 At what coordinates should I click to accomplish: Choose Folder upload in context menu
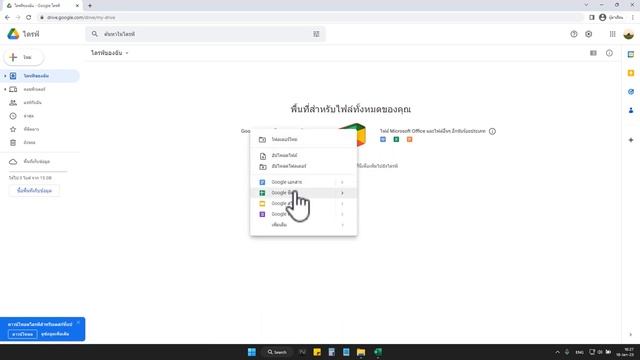click(x=304, y=166)
